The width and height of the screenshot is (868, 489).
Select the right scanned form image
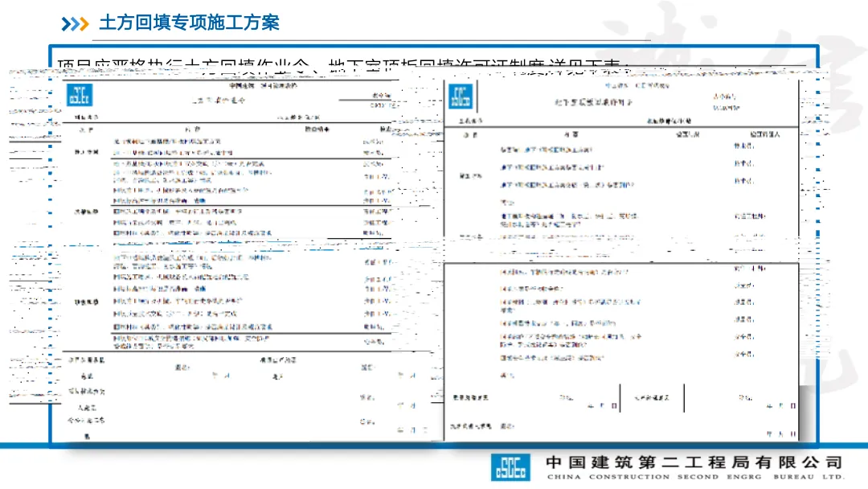[621, 261]
